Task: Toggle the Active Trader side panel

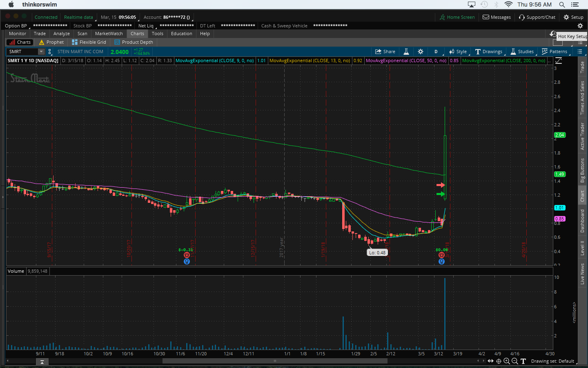Action: [583, 136]
